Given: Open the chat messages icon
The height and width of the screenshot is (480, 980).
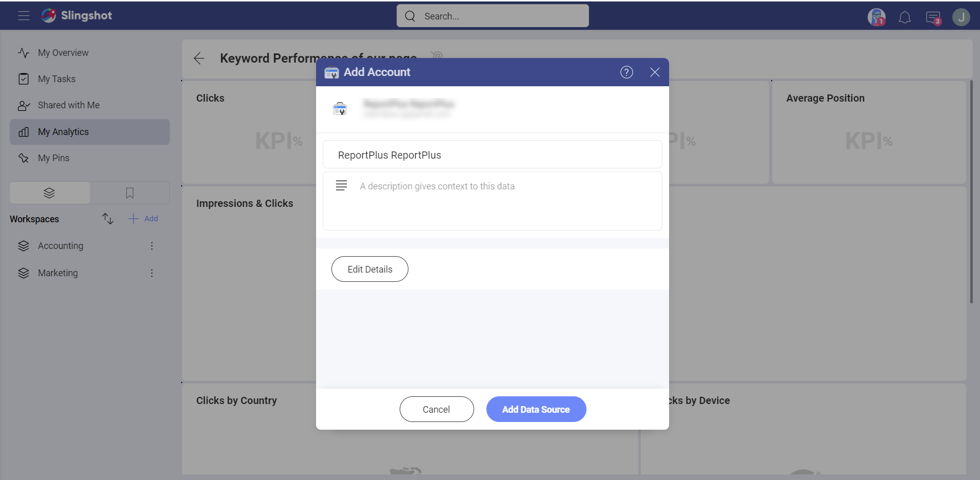Looking at the screenshot, I should [933, 17].
